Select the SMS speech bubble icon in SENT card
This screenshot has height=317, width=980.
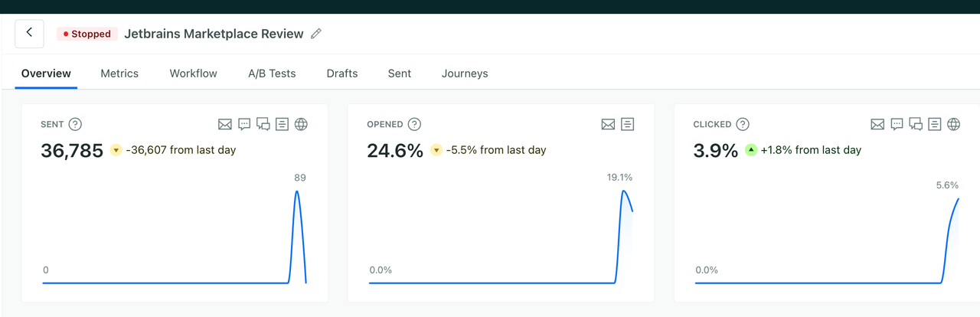coord(244,124)
